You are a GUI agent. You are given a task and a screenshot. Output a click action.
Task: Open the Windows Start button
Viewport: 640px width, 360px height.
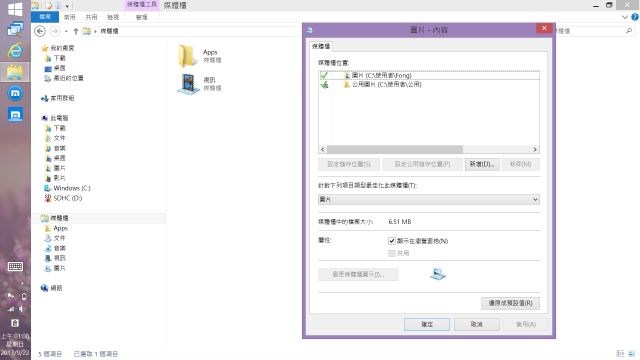pyautogui.click(x=15, y=9)
